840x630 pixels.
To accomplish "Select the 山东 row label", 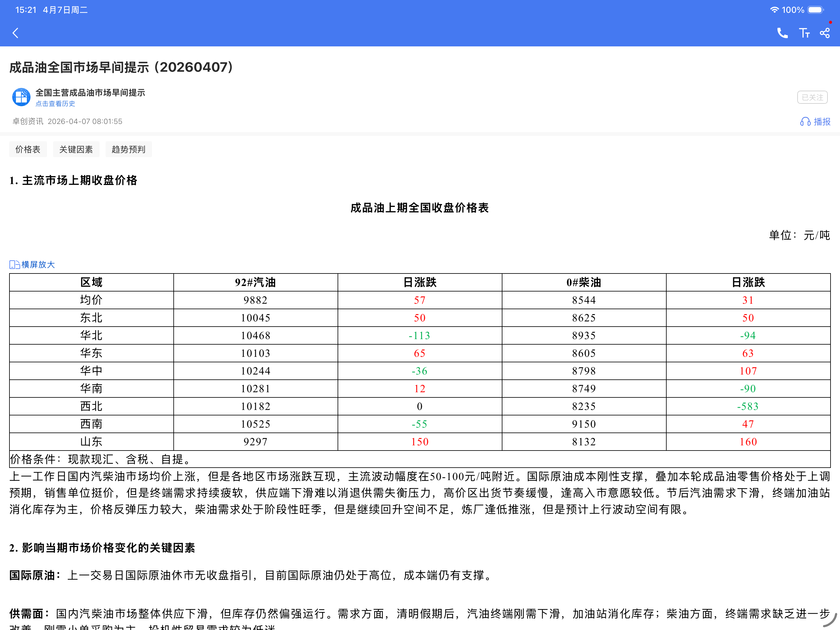I will [x=92, y=442].
